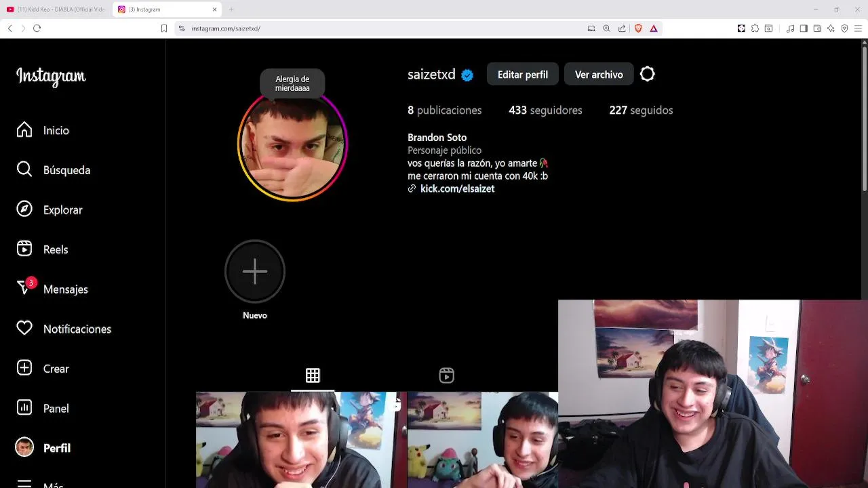The height and width of the screenshot is (488, 868).
Task: Click Crear to make a new post
Action: [x=43, y=369]
